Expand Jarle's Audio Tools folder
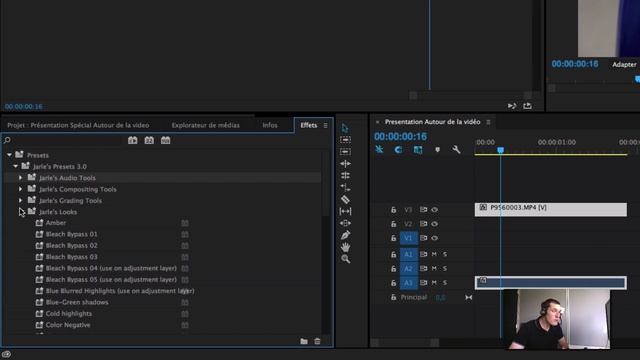Screen dimensions: 640x360 20,178
